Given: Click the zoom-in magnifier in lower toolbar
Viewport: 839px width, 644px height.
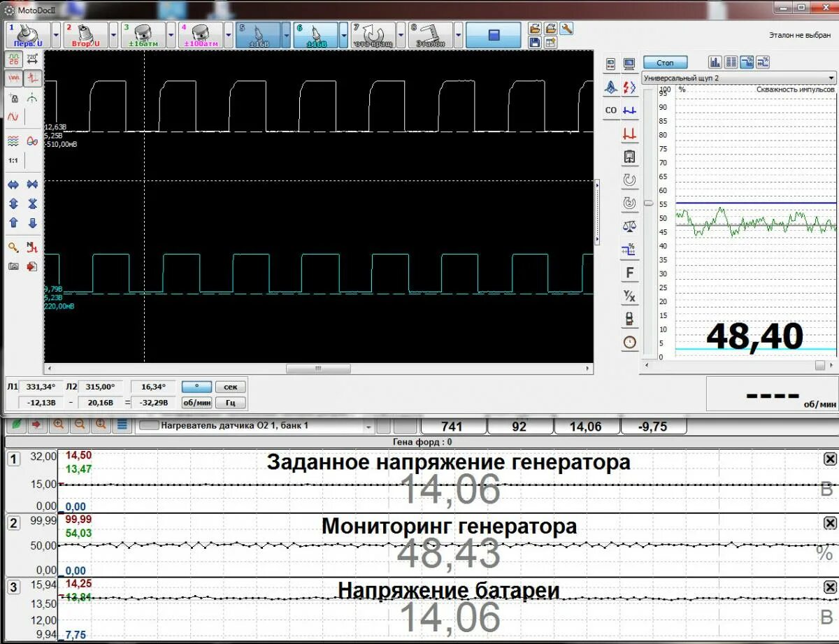Looking at the screenshot, I should [x=57, y=424].
